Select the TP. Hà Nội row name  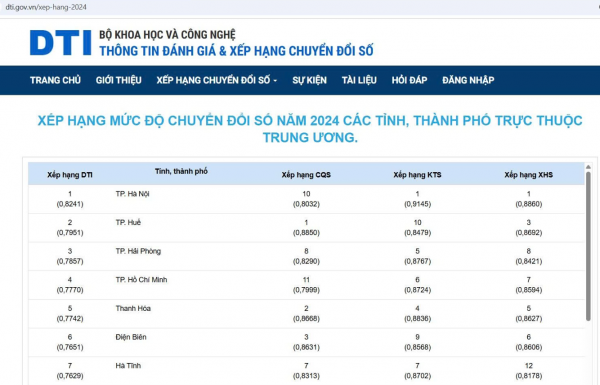click(x=132, y=194)
